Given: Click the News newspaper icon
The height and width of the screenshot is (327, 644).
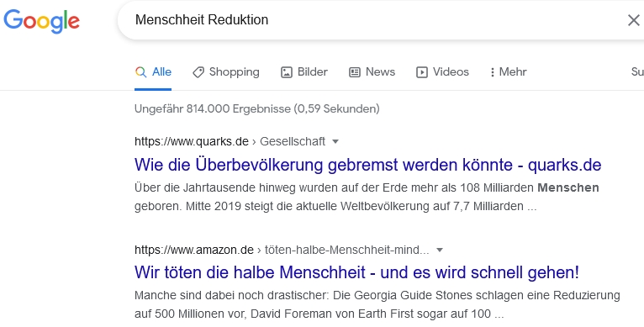Looking at the screenshot, I should (355, 72).
